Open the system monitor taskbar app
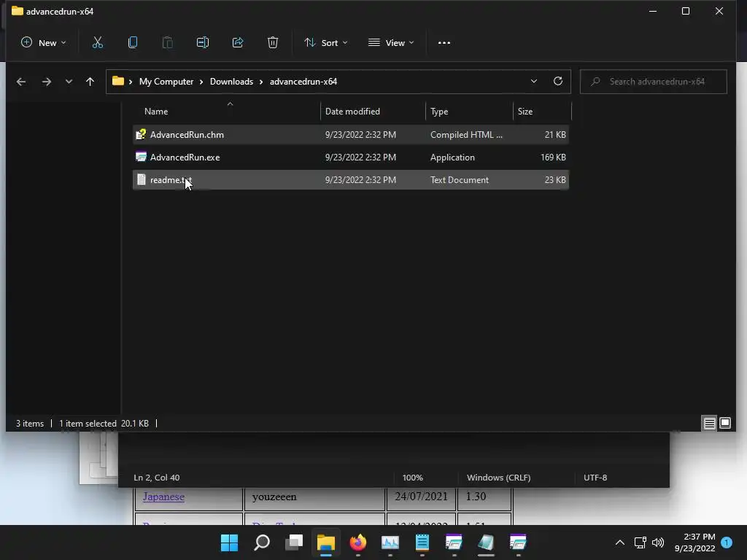 pos(390,542)
